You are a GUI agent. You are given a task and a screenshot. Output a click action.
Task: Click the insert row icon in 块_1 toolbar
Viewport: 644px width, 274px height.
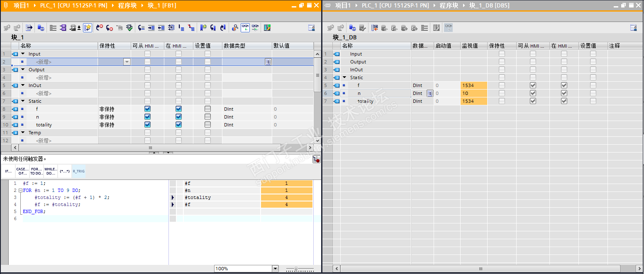click(7, 28)
